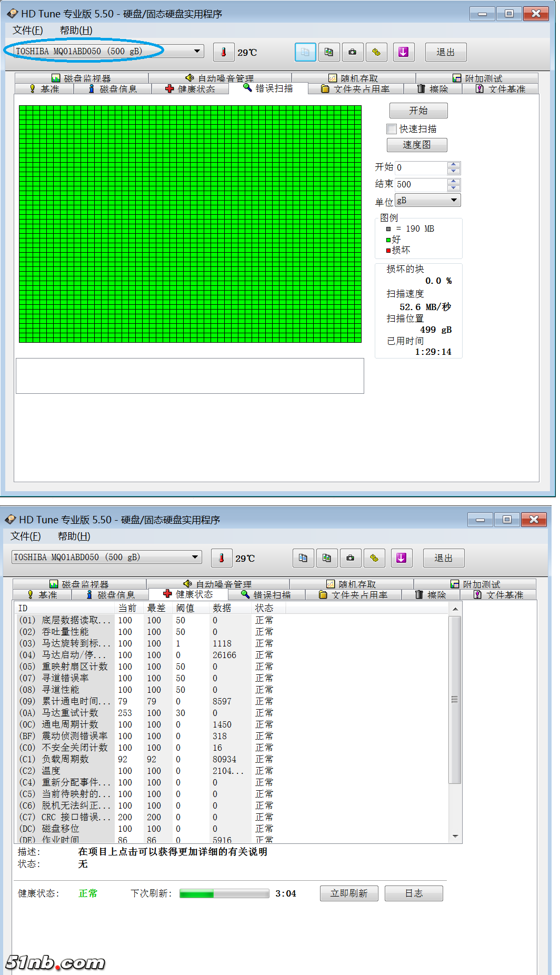Switch to 磁盘信息 tab in upper window
560x975 pixels.
point(113,89)
